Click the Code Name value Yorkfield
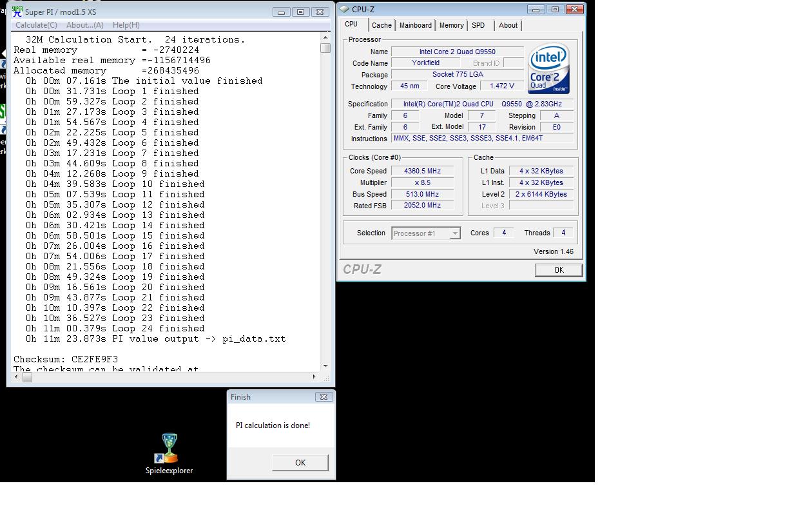 [425, 63]
